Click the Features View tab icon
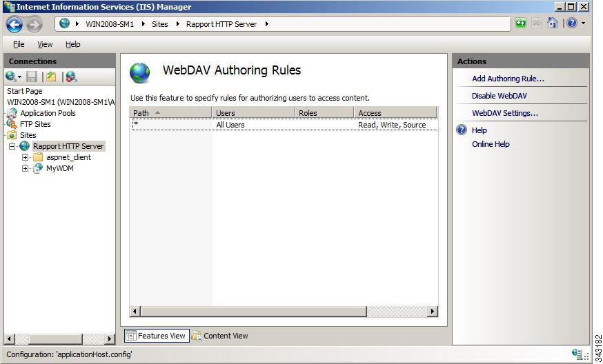This screenshot has width=603, height=364. tap(131, 336)
